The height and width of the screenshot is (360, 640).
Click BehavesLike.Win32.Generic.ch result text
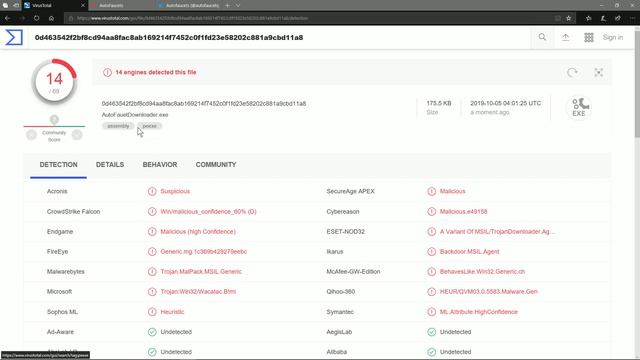pyautogui.click(x=482, y=271)
